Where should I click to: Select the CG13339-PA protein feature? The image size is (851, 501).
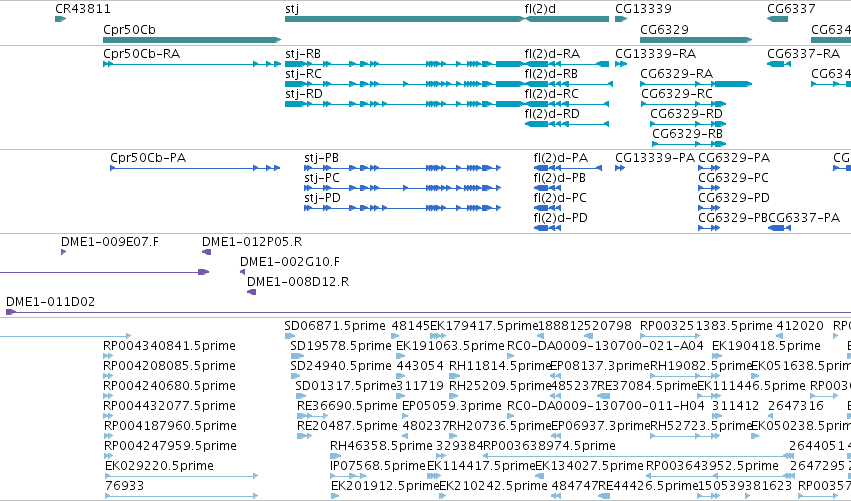(620, 168)
